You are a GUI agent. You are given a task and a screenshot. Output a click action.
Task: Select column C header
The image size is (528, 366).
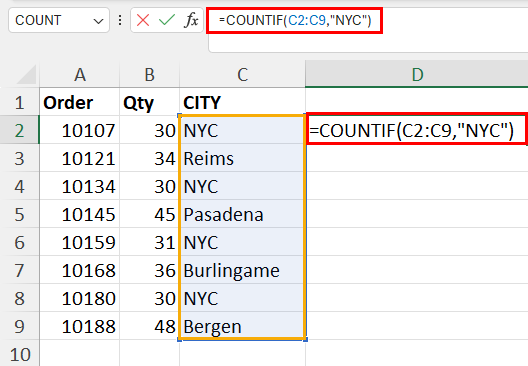[x=242, y=74]
